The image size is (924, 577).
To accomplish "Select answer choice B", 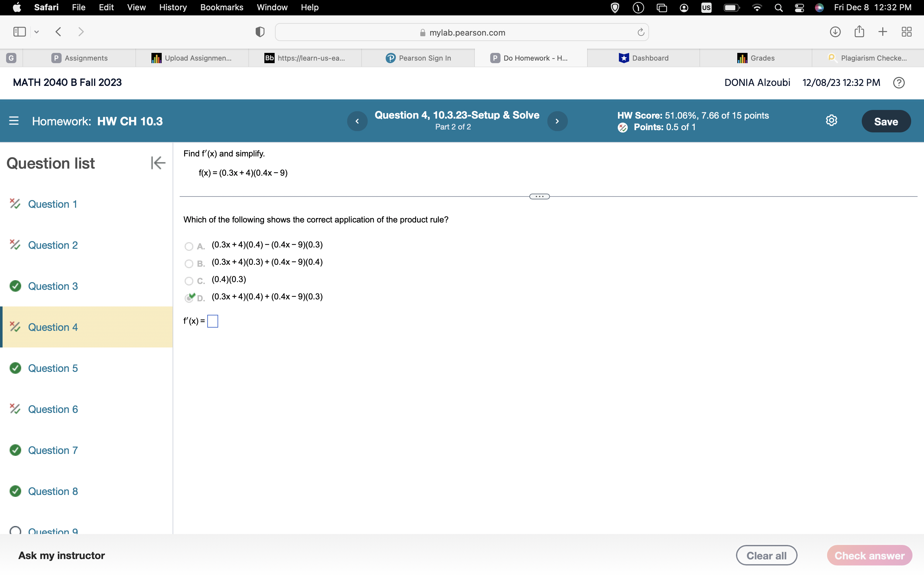I will tap(189, 264).
